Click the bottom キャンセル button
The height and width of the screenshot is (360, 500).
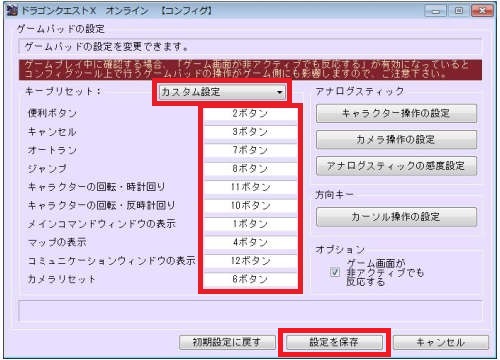tap(440, 342)
